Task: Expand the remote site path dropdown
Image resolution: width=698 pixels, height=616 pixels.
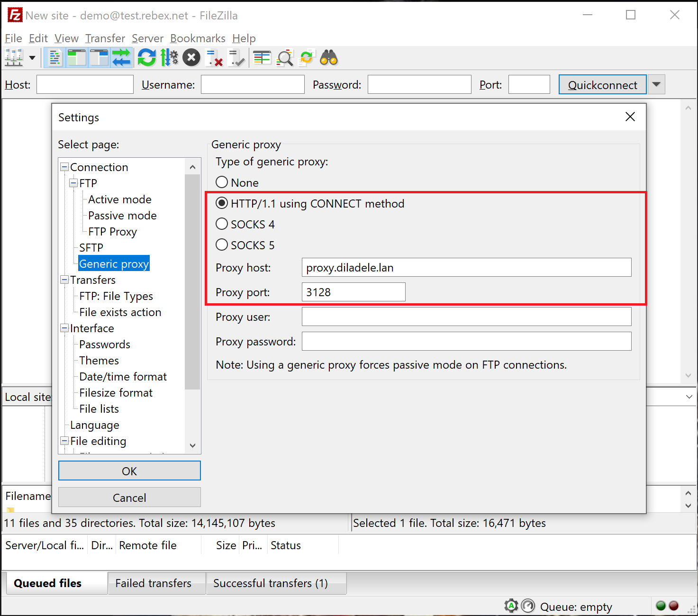Action: (x=689, y=397)
